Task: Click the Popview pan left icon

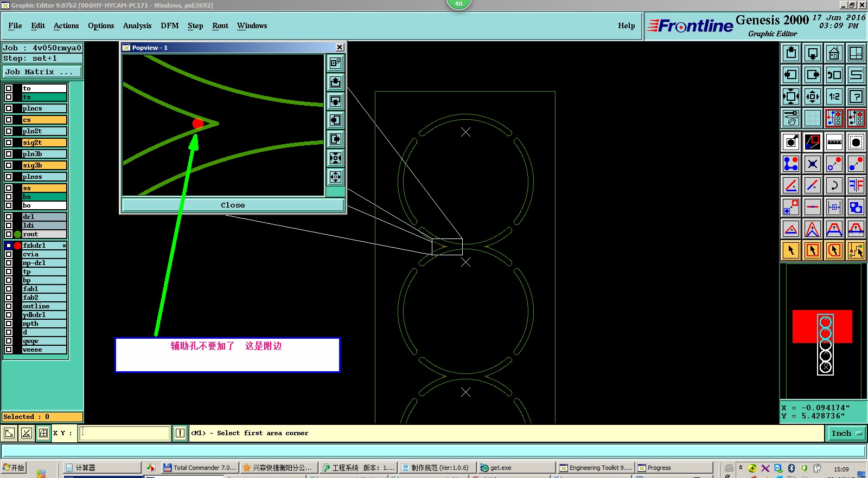Action: 336,120
